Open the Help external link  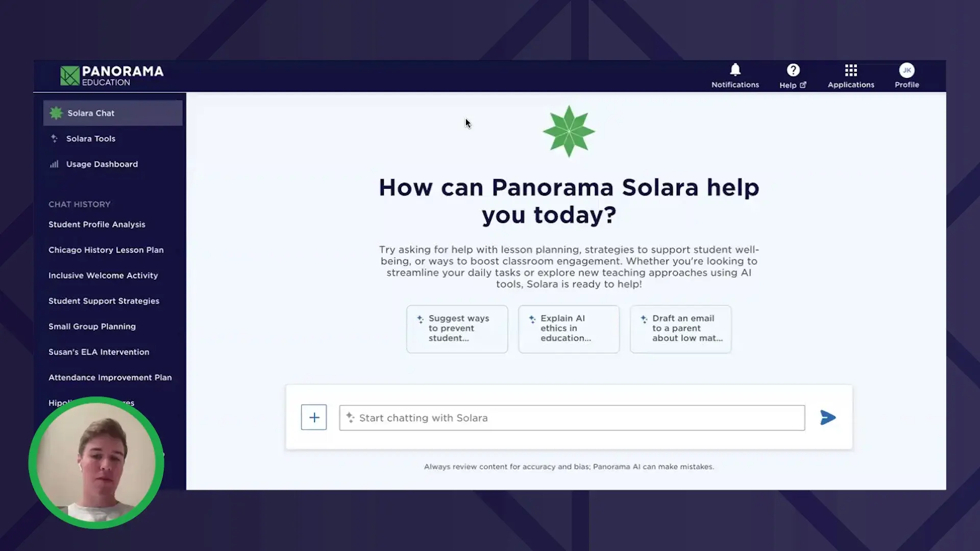793,76
